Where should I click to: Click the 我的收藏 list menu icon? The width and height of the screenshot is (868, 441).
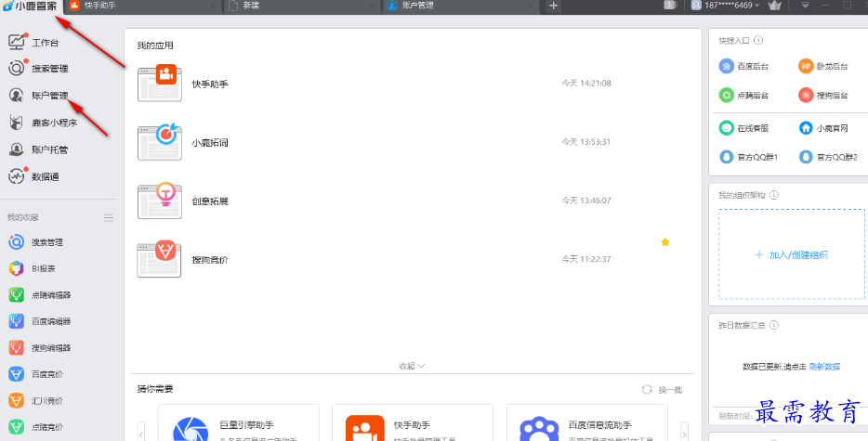tap(109, 217)
